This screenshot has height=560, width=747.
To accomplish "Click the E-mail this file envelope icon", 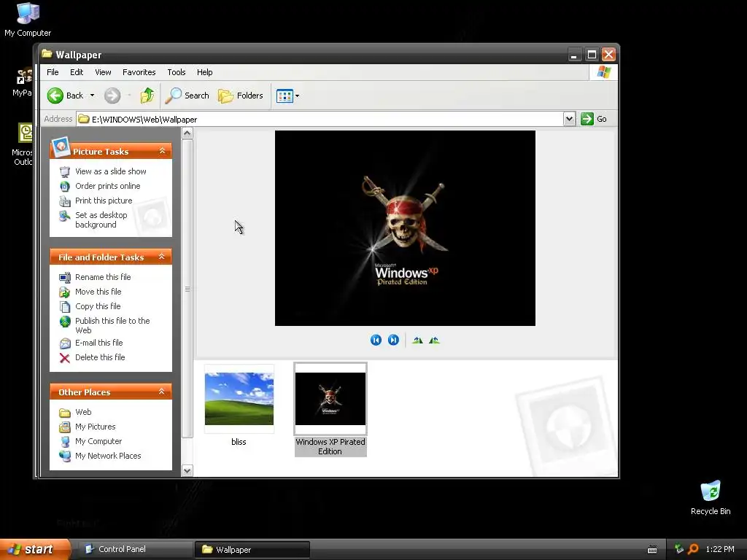I will tap(65, 343).
